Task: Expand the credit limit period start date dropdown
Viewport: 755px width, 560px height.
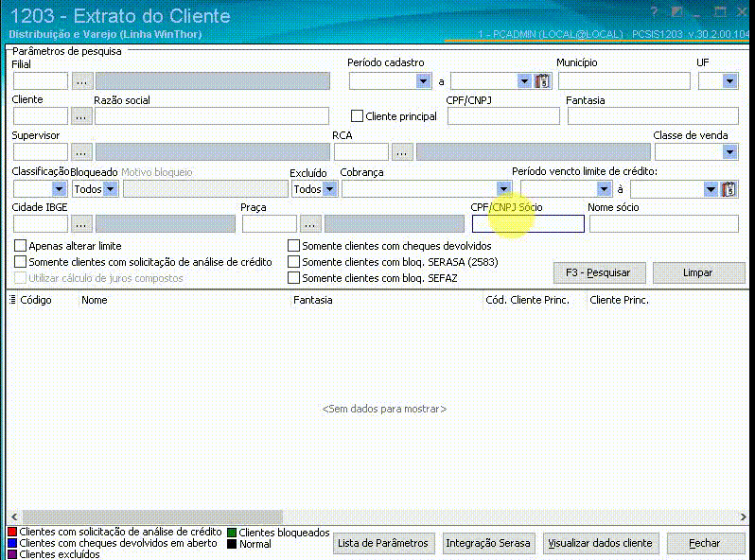Action: pyautogui.click(x=604, y=189)
